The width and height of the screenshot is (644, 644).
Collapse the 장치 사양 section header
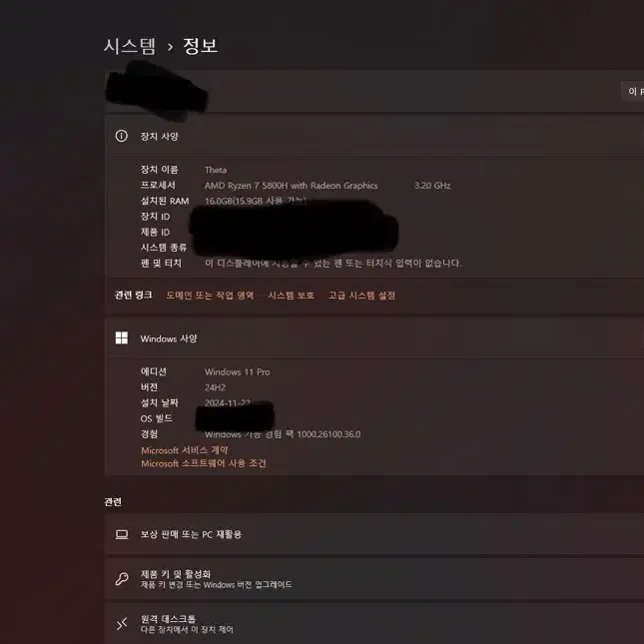click(x=374, y=136)
